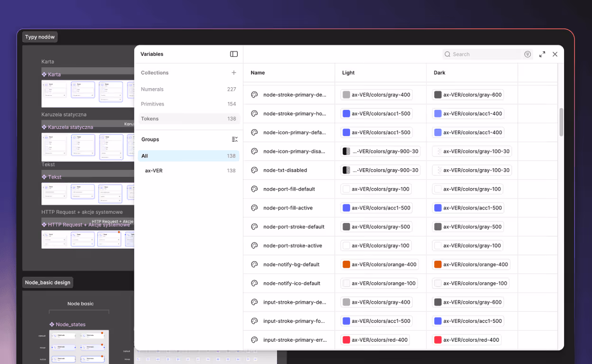Click palette icon of node-icon-primary-defa... row
Screen dimensions: 592x364
pos(254,133)
